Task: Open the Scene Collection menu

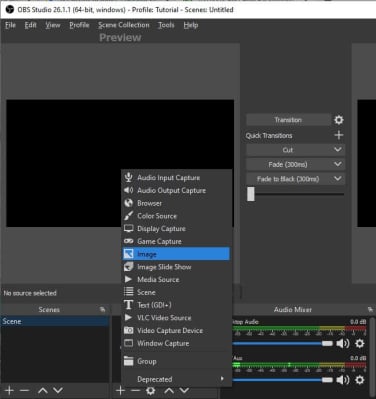Action: [124, 25]
